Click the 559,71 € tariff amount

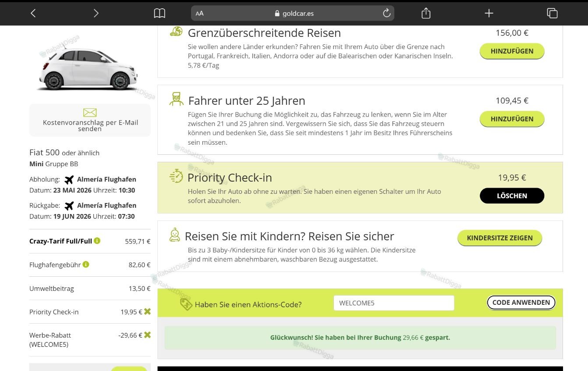[138, 241]
